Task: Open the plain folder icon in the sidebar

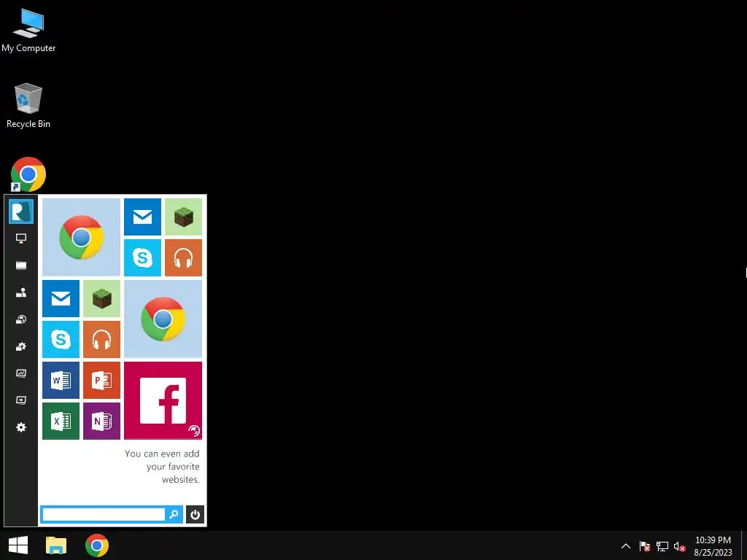Action: coord(21,265)
